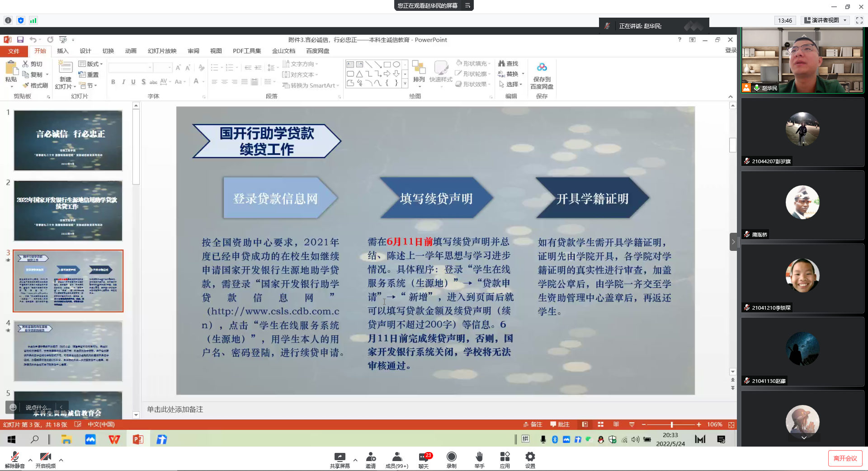Click the meeting info icon at top left
The image size is (868, 471).
[x=8, y=20]
